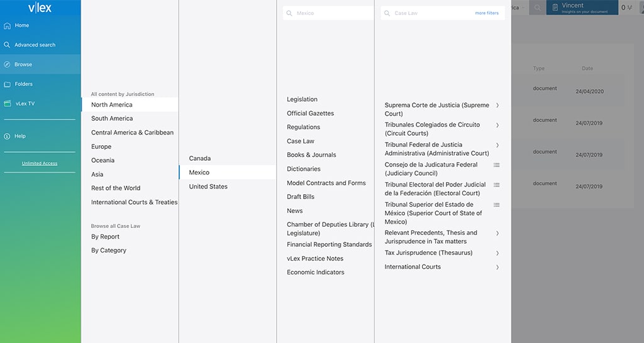Click the Help info icon
This screenshot has height=343, width=644.
click(x=7, y=136)
